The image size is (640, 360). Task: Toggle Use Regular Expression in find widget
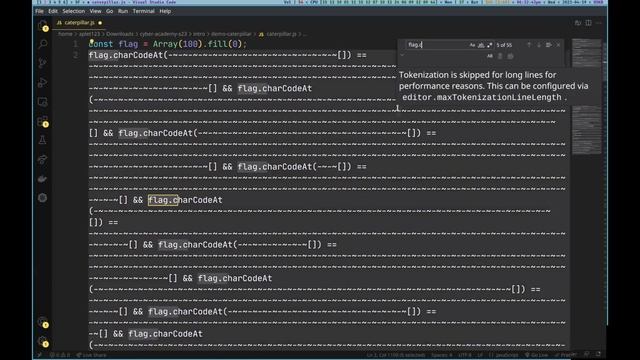(489, 45)
